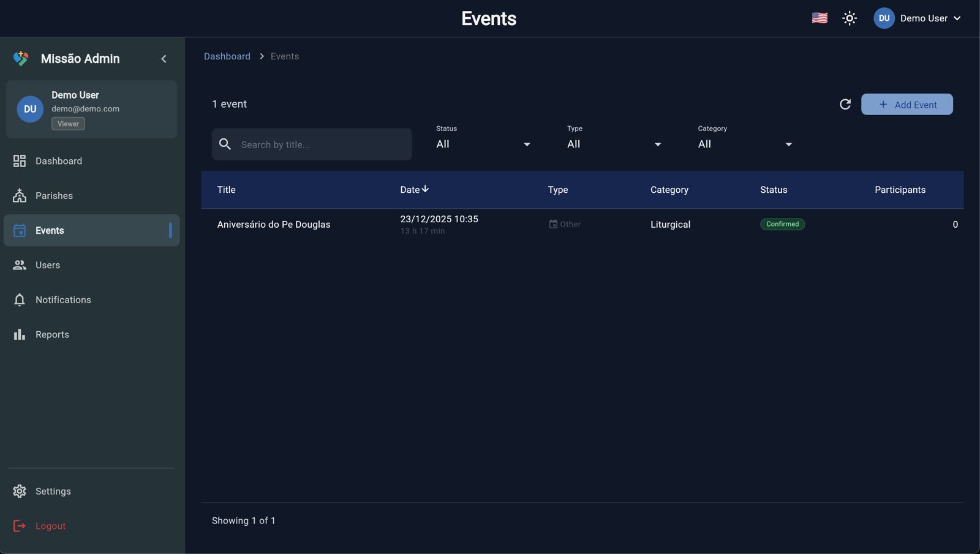Screen dimensions: 980x554
Task: Click the Notifications bell icon
Action: click(20, 300)
